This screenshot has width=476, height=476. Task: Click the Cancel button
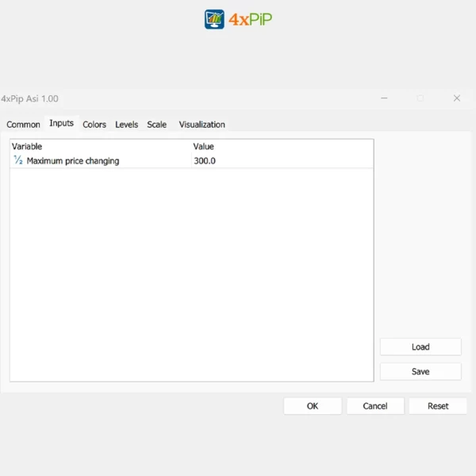[x=375, y=405]
